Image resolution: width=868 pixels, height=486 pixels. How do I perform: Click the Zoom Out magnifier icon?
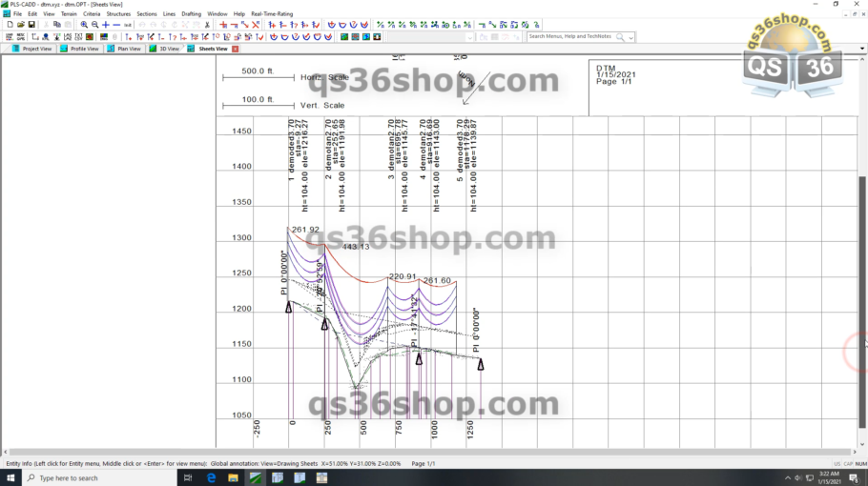point(94,25)
